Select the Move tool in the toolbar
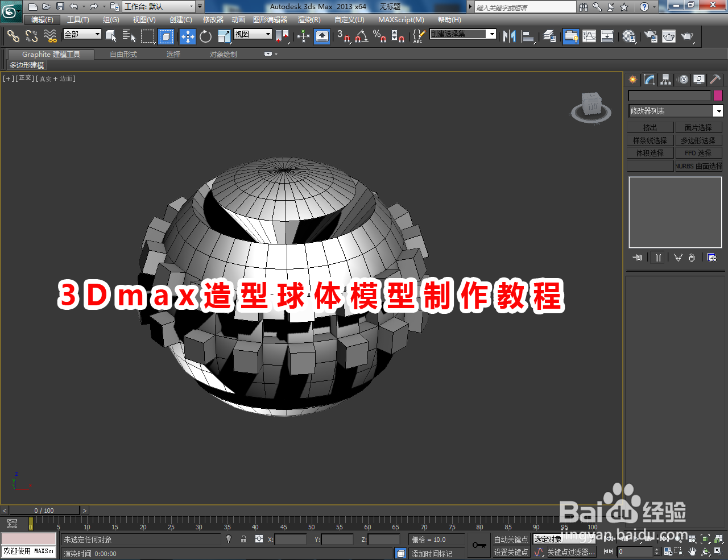728x560 pixels. (188, 36)
